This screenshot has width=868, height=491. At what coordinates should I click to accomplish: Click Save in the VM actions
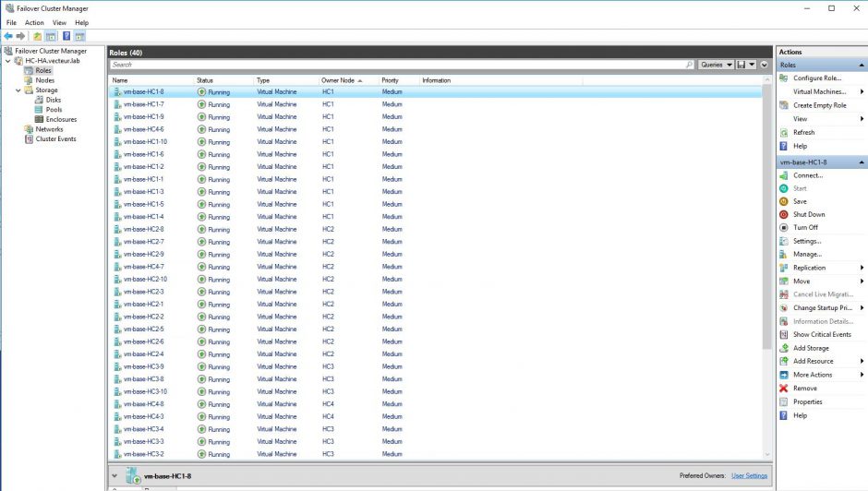(799, 201)
